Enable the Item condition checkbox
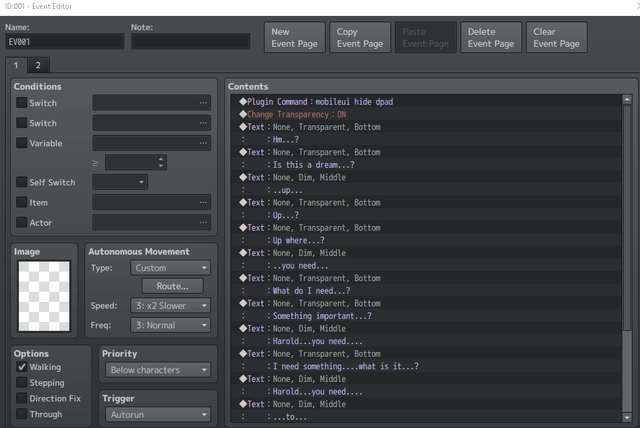Image resolution: width=640 pixels, height=428 pixels. click(x=21, y=202)
